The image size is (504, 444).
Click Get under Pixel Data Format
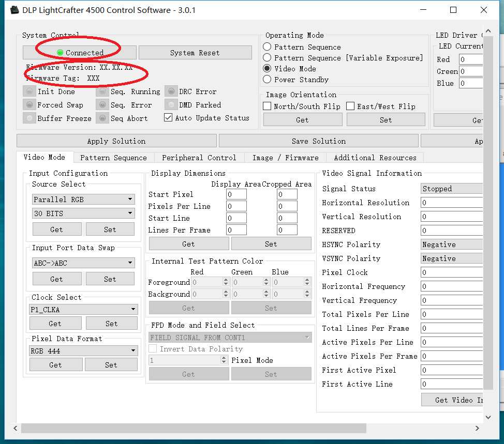(x=56, y=365)
